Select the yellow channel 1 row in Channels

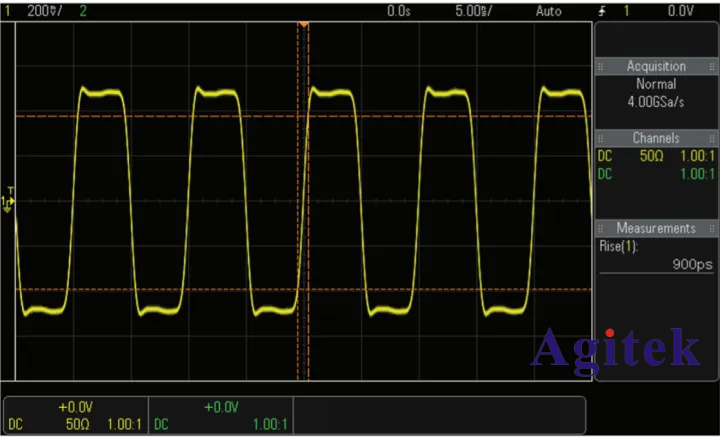[656, 157]
